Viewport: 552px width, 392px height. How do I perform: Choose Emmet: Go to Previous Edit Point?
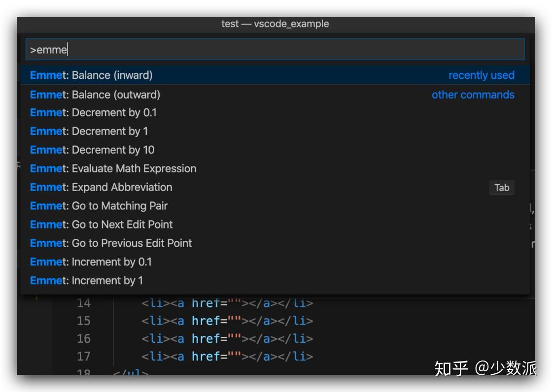click(x=111, y=243)
